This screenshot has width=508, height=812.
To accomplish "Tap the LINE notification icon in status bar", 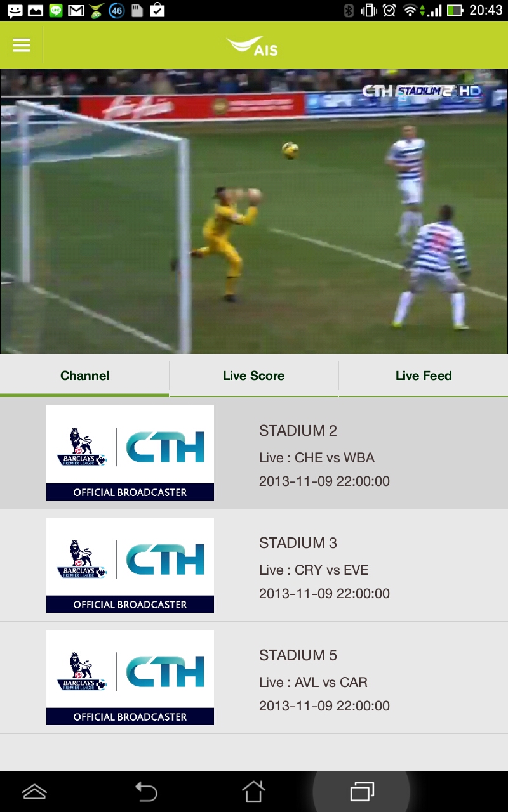I will (x=56, y=10).
